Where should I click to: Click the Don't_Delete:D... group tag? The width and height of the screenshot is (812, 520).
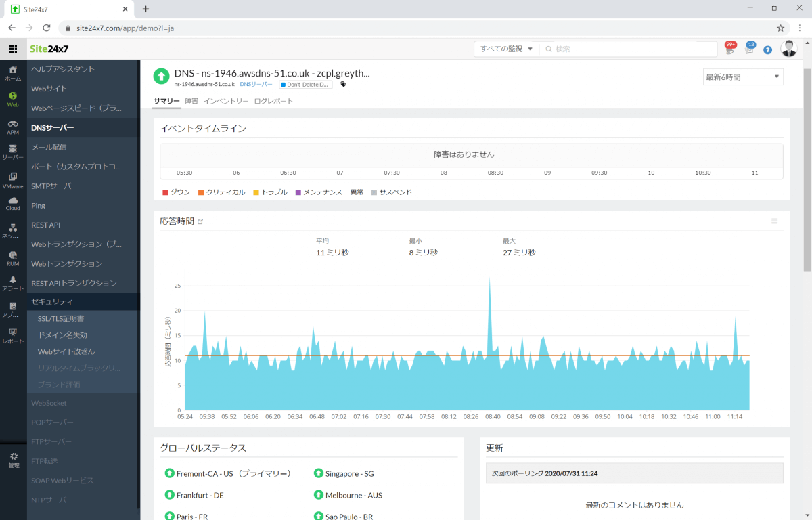pos(305,85)
